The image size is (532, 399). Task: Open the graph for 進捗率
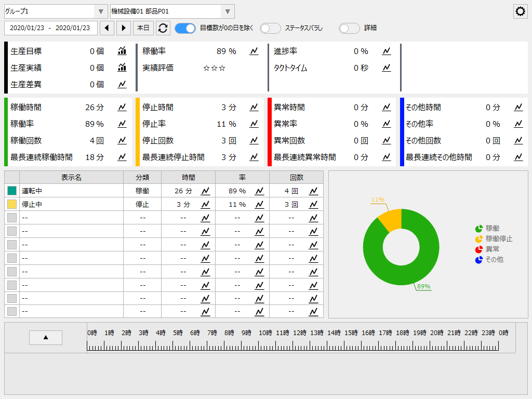click(386, 51)
